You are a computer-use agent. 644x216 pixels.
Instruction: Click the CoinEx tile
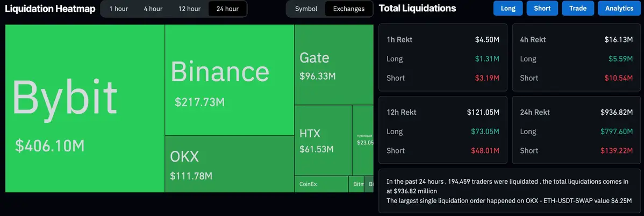pos(321,184)
